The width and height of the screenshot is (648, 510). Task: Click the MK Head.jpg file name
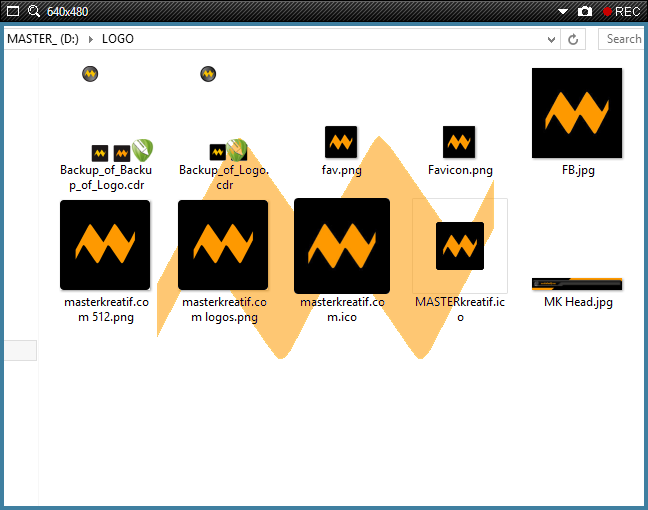(578, 302)
